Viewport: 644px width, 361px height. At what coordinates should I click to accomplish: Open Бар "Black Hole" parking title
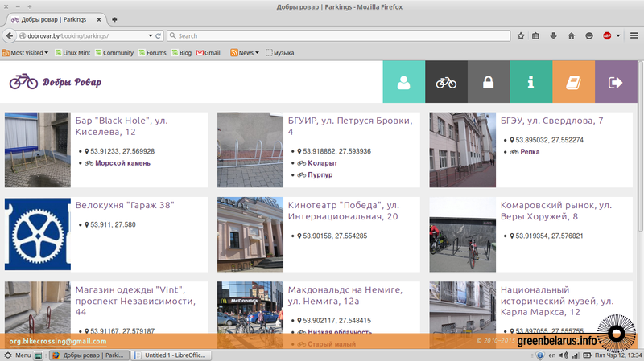tap(122, 126)
